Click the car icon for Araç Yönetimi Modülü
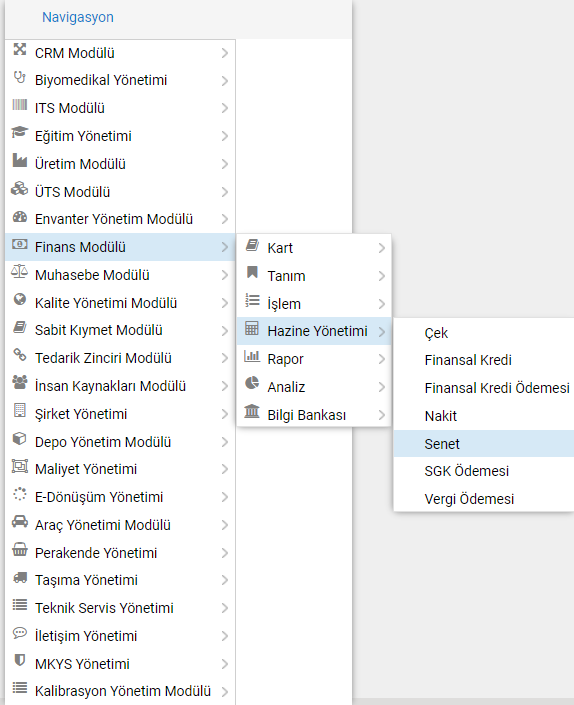Viewport: 574px width, 705px height. pyautogui.click(x=19, y=522)
